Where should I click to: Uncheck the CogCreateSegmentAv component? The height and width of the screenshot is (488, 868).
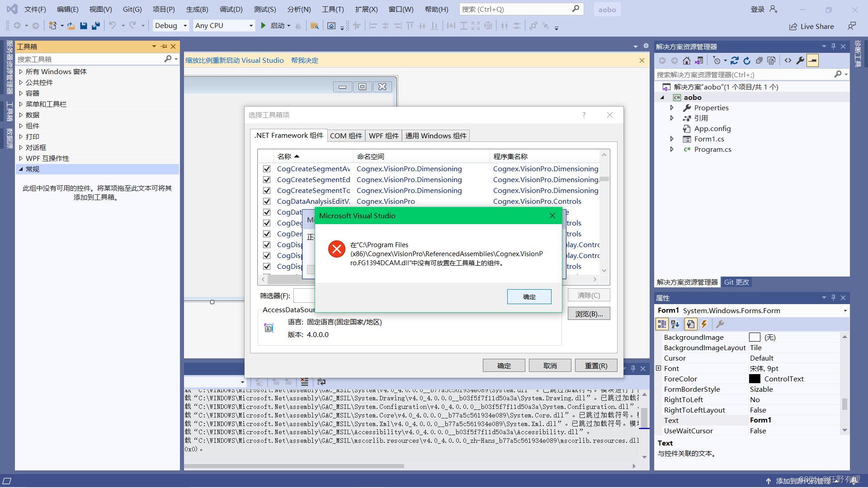(267, 169)
